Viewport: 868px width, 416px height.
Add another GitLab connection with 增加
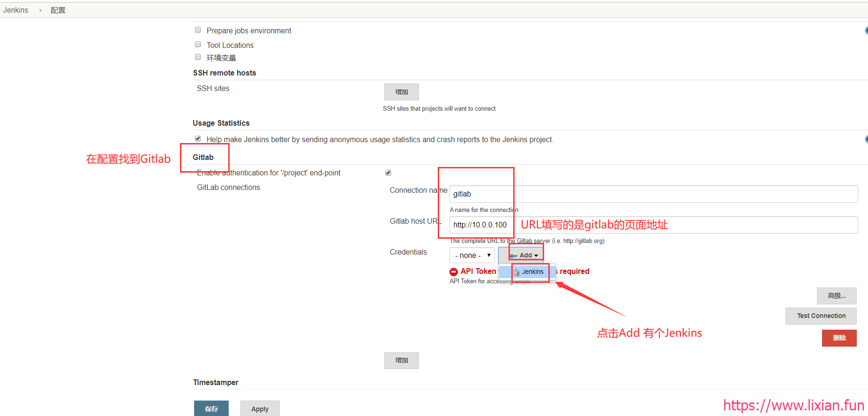[x=402, y=361]
